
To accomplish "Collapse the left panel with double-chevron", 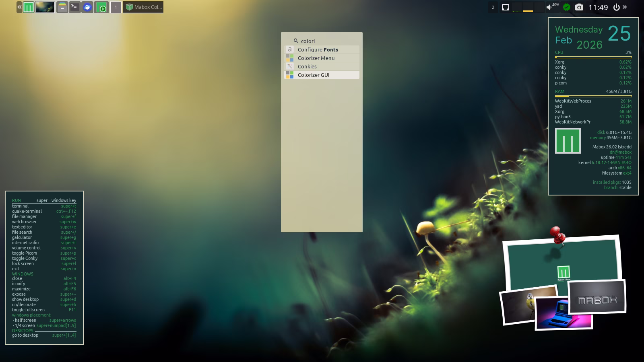I will tap(19, 7).
